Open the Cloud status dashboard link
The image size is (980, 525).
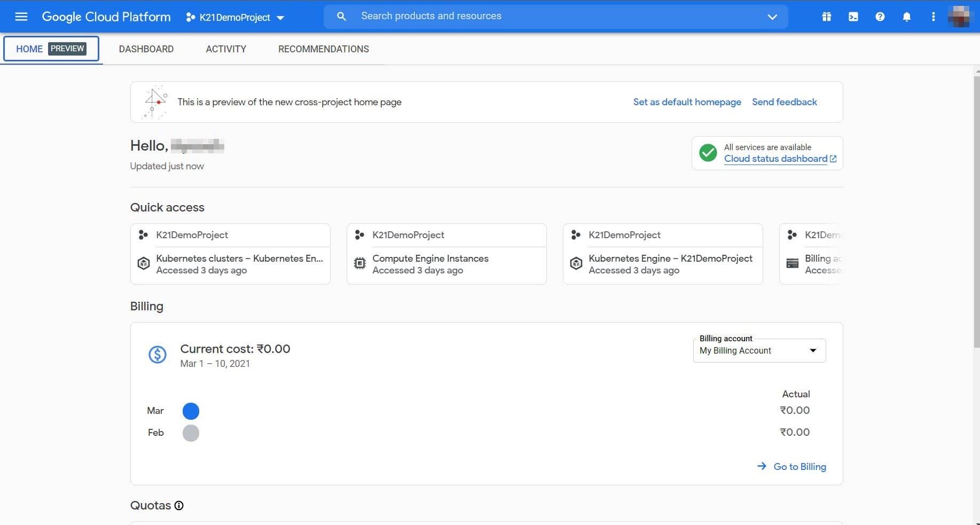(775, 159)
